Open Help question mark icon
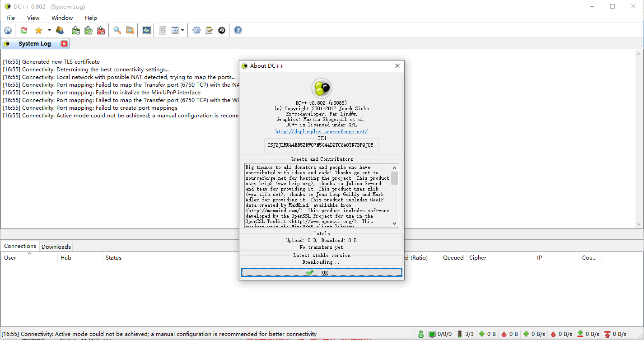 238,30
